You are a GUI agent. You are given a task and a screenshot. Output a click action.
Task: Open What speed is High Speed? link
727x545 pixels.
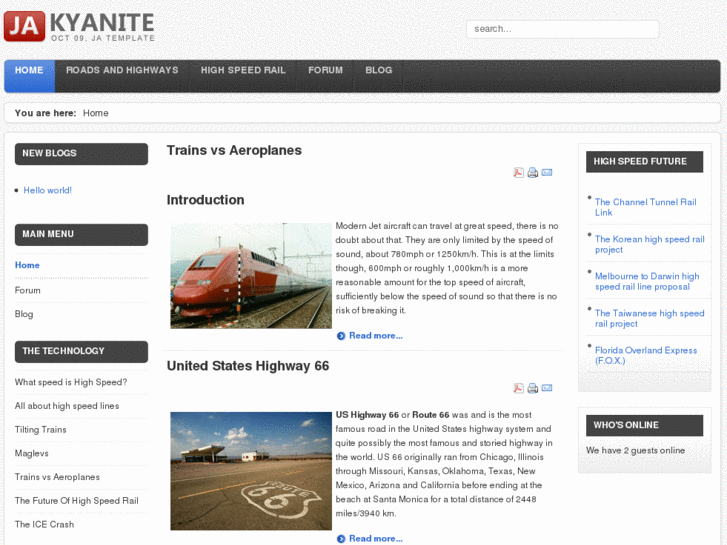coord(71,382)
